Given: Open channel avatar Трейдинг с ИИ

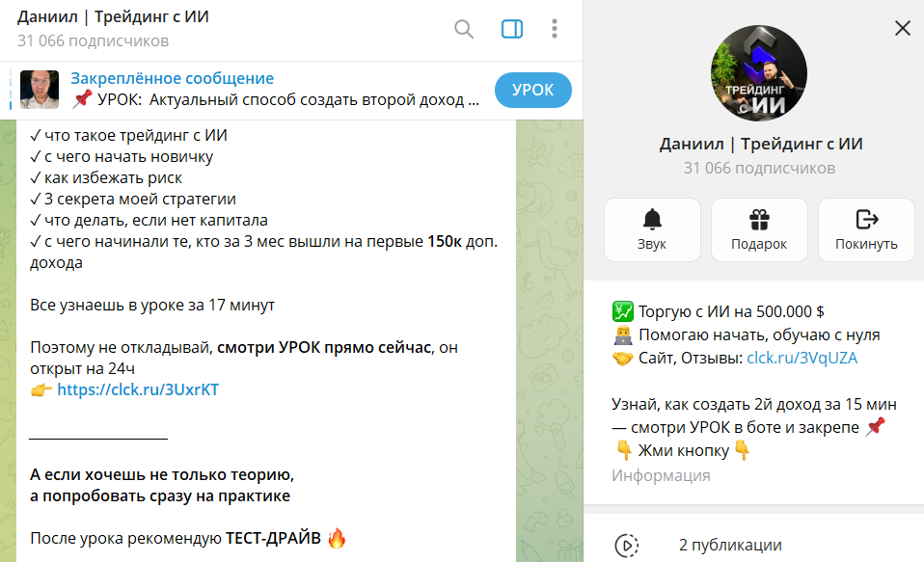Looking at the screenshot, I should click(759, 73).
